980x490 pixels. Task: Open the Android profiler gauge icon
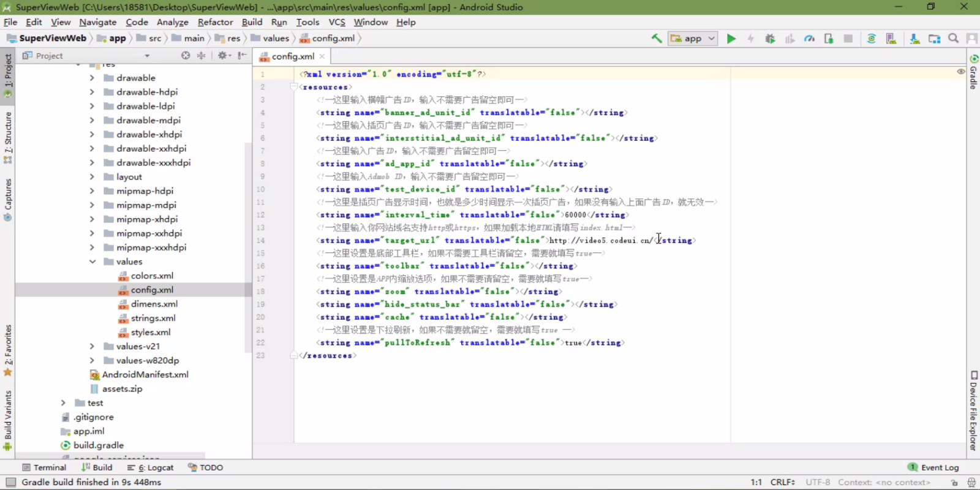click(x=809, y=39)
